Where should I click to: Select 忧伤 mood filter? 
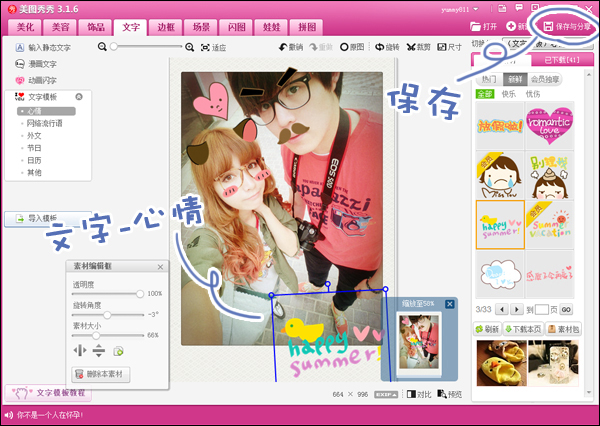point(533,94)
